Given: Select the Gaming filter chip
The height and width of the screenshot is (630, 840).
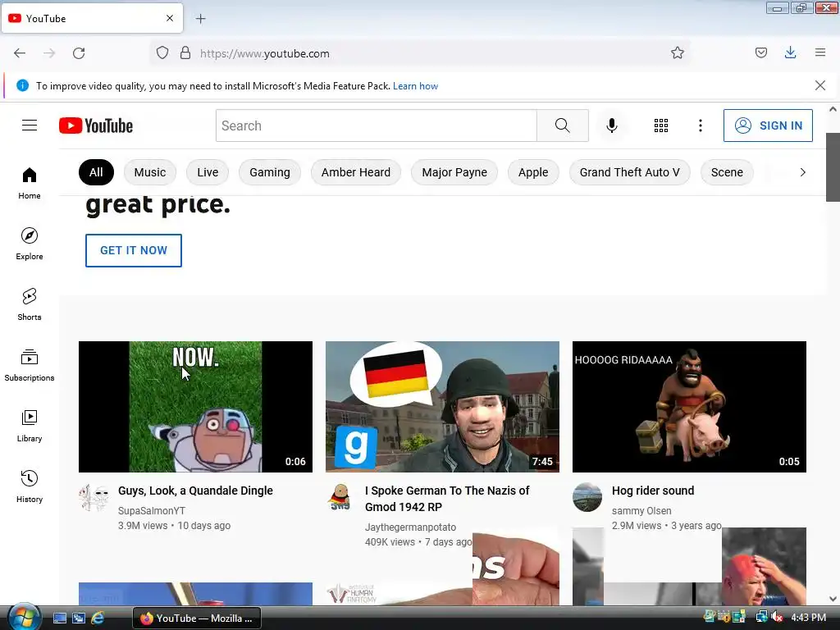Looking at the screenshot, I should 269,172.
